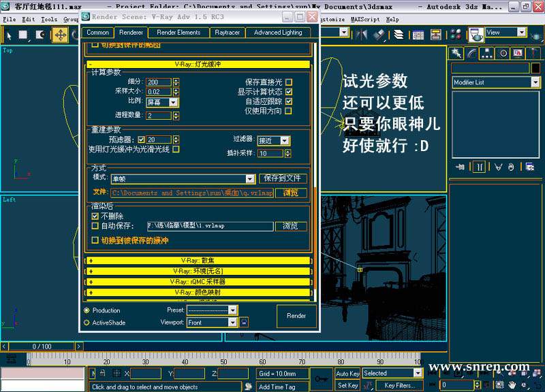Click Configure Modifier Sets icon

(530, 167)
